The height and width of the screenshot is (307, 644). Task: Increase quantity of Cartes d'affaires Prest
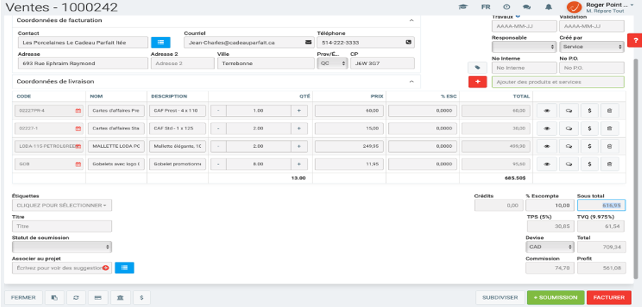click(298, 110)
